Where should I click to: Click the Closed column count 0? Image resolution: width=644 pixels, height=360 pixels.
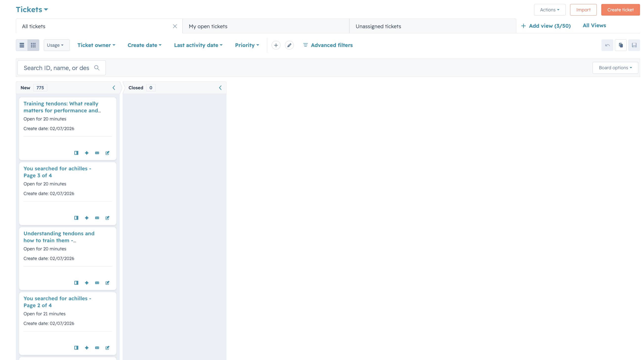tap(151, 88)
